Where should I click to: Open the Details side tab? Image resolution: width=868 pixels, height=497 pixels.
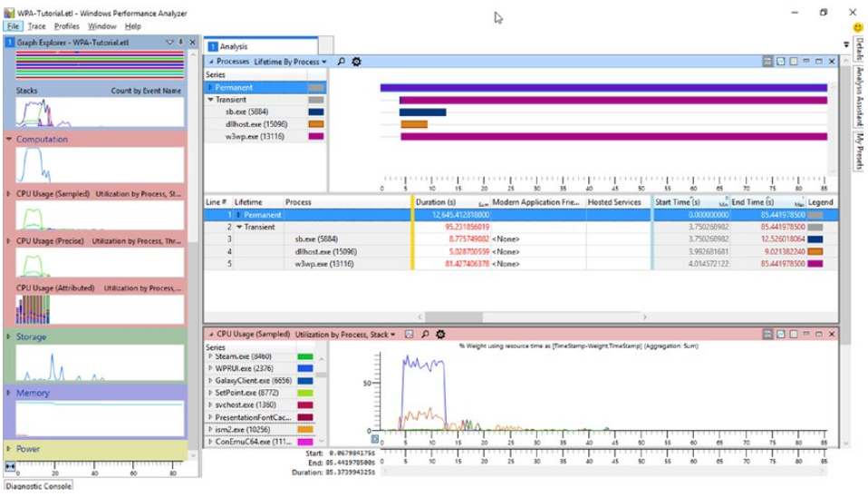[859, 49]
